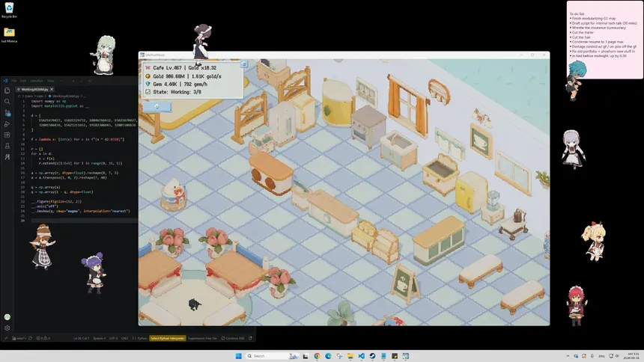Open the Extensions view in VS Code
Image resolution: width=644 pixels, height=362 pixels.
coord(7,135)
